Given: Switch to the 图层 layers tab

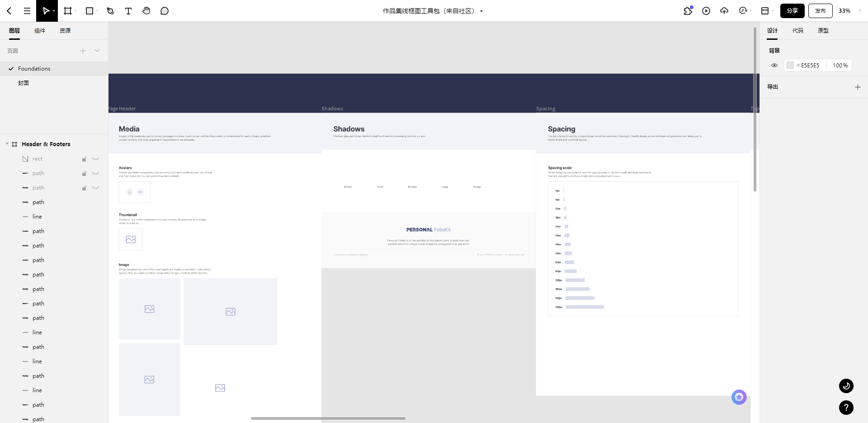Looking at the screenshot, I should coord(14,31).
